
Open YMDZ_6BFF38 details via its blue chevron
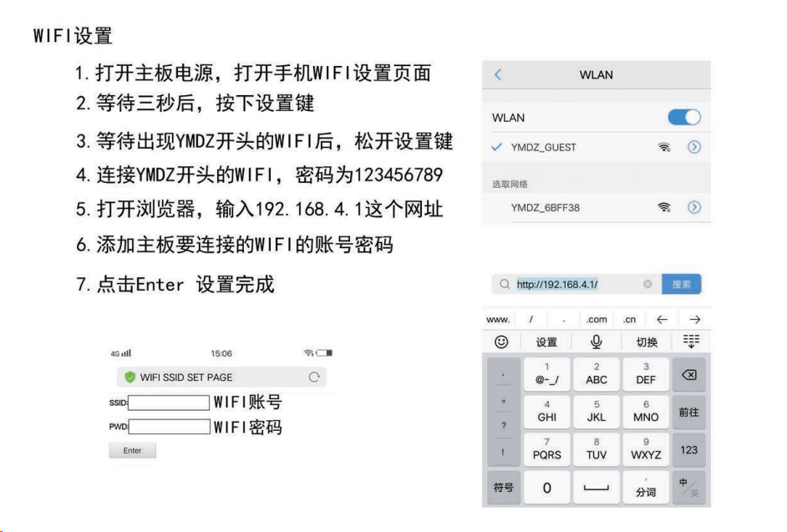tap(695, 207)
